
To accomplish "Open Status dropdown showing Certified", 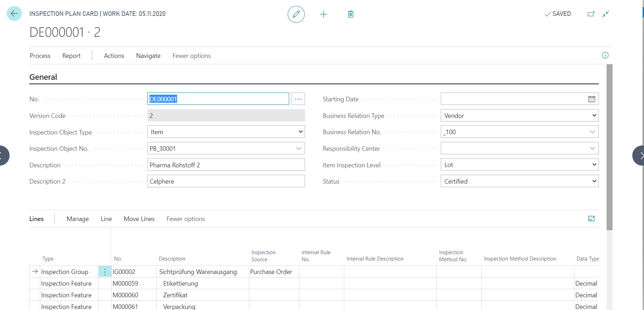I will [x=520, y=181].
